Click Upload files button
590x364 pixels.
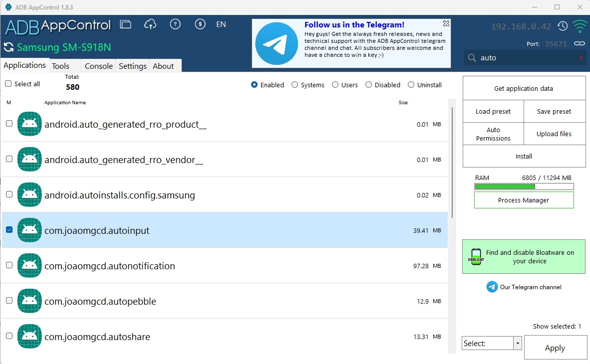554,134
